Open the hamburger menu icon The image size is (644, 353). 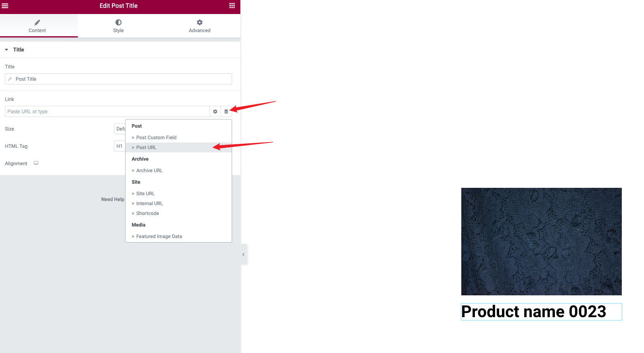[5, 6]
